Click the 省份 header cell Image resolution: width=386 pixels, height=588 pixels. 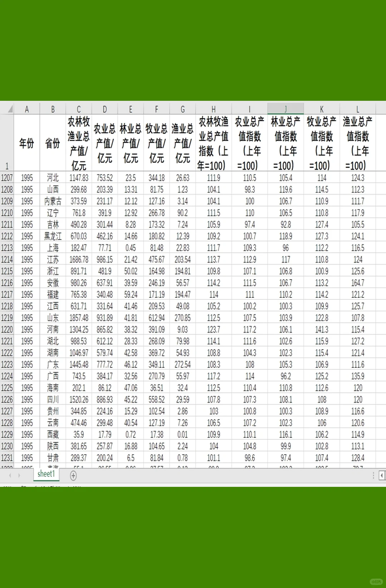(x=53, y=143)
